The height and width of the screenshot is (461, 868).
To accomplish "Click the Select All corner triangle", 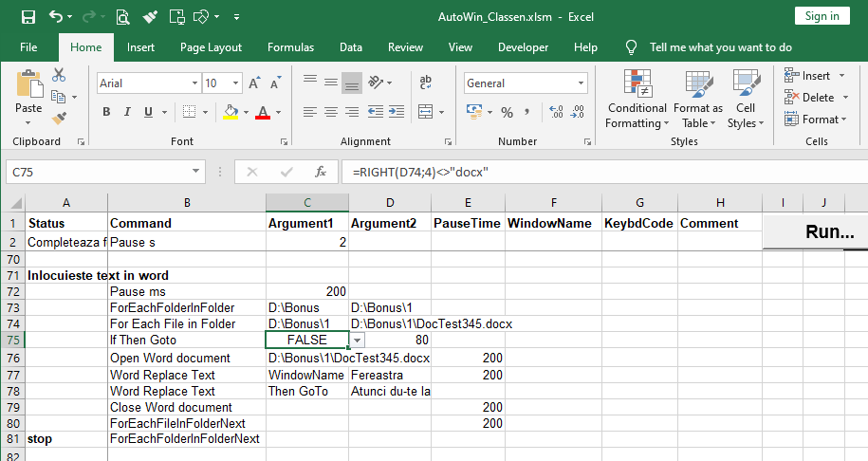I will click(16, 203).
